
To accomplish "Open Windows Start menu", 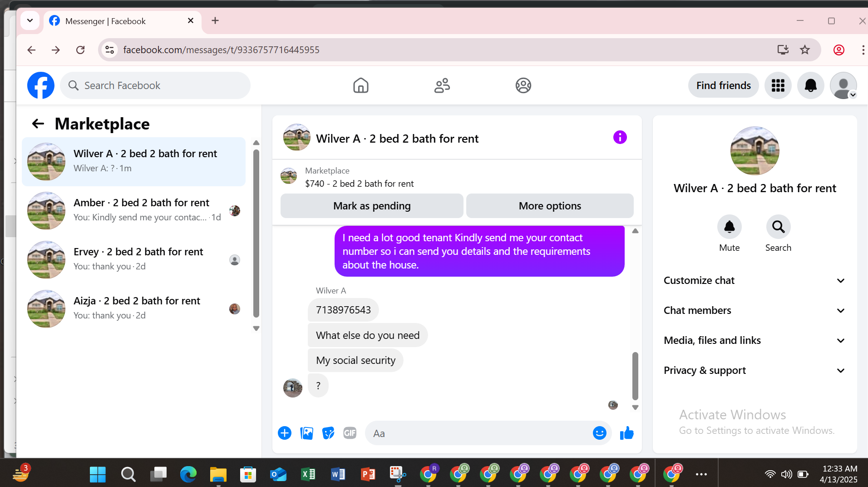I will coord(98,474).
